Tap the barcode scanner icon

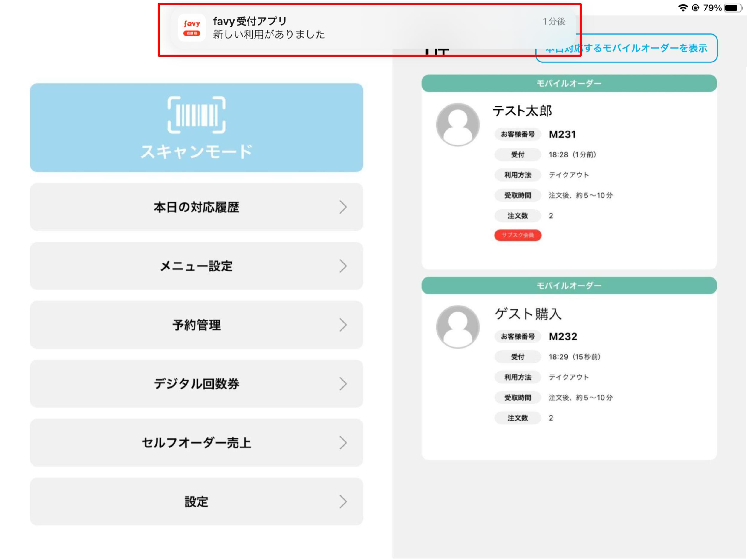point(196,115)
